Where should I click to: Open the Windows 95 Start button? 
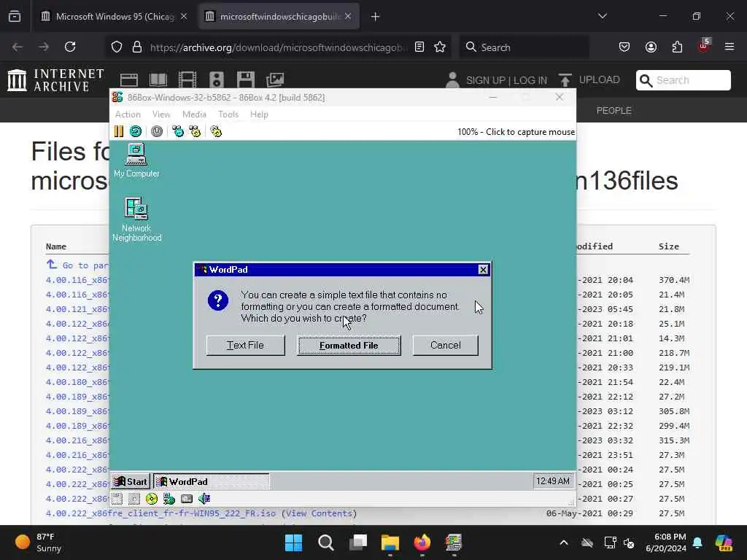pyautogui.click(x=131, y=481)
